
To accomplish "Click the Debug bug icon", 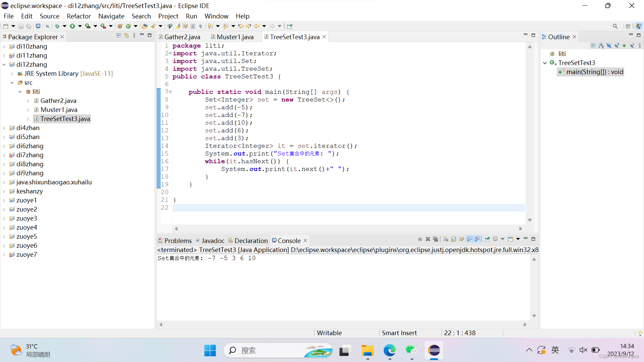I will pyautogui.click(x=57, y=26).
